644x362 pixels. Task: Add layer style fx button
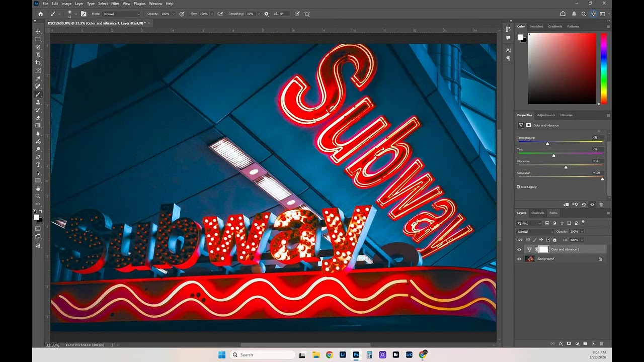click(x=561, y=343)
